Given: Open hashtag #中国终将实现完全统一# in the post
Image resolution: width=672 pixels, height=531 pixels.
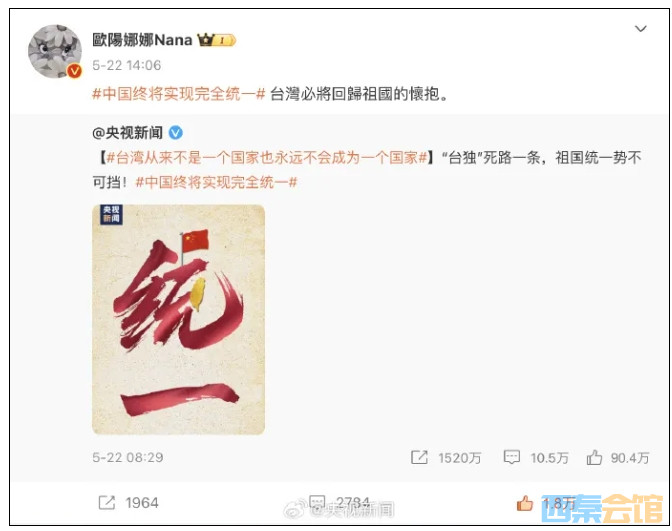Looking at the screenshot, I should point(179,94).
